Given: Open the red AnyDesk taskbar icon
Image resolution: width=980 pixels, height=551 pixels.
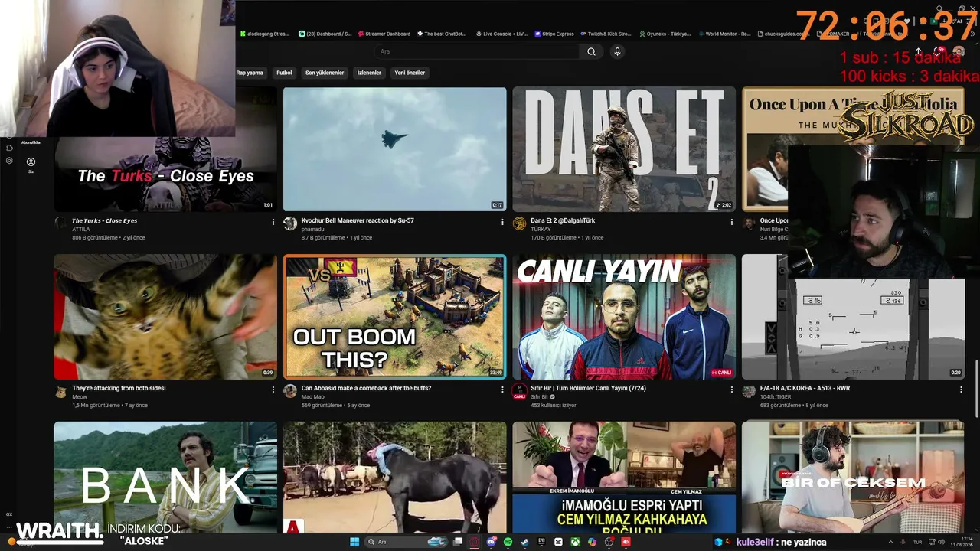Looking at the screenshot, I should point(626,542).
